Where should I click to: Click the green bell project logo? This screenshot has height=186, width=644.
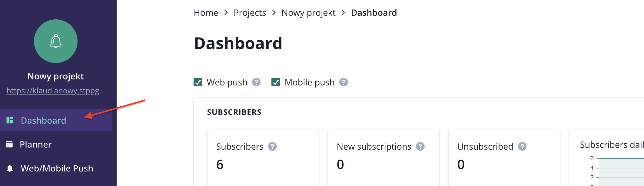coord(56,41)
